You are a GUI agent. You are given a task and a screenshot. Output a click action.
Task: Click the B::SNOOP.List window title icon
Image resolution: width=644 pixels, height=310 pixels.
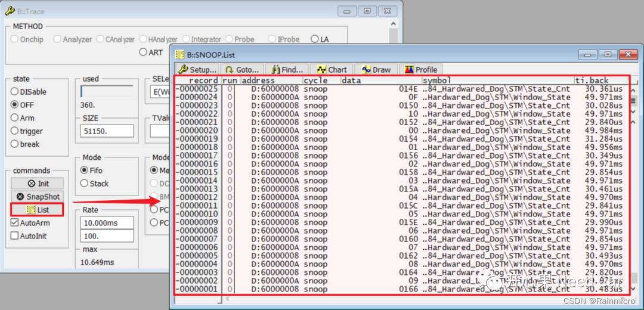179,54
